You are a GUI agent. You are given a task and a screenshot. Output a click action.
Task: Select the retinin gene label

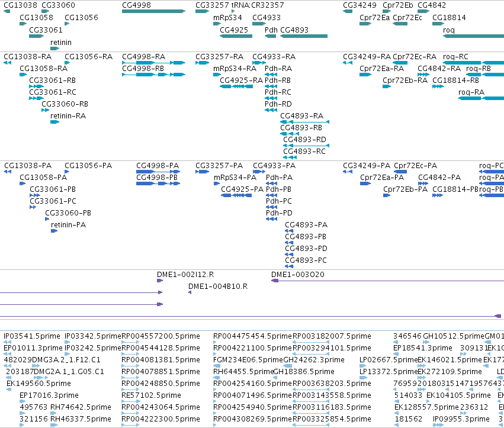click(61, 43)
